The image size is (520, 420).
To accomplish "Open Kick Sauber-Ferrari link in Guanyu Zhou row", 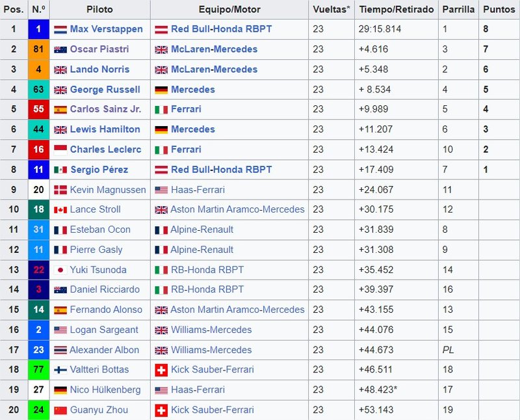I will 213,410.
